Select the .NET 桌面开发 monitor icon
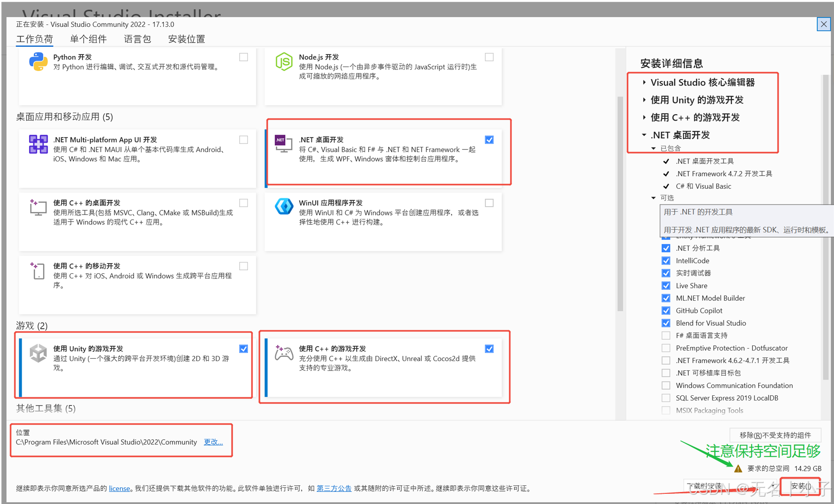 [283, 143]
